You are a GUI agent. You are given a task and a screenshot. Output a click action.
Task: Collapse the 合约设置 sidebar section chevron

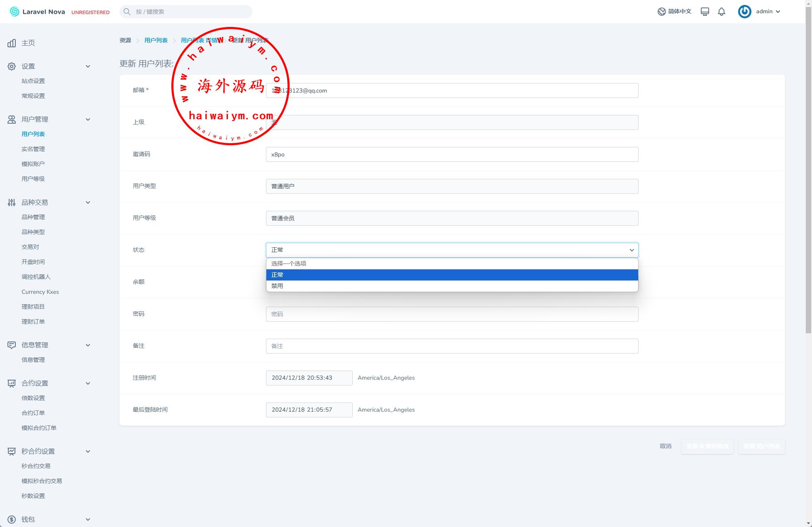point(88,383)
